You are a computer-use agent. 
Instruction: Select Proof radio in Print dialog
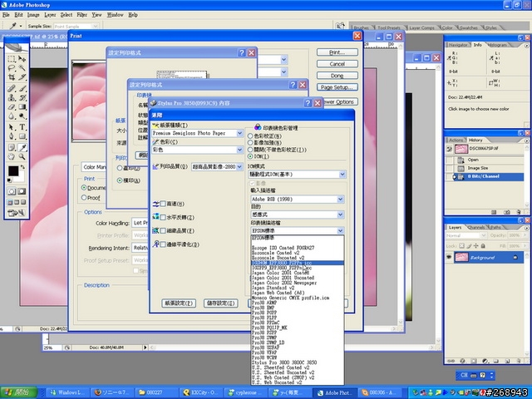coord(84,198)
